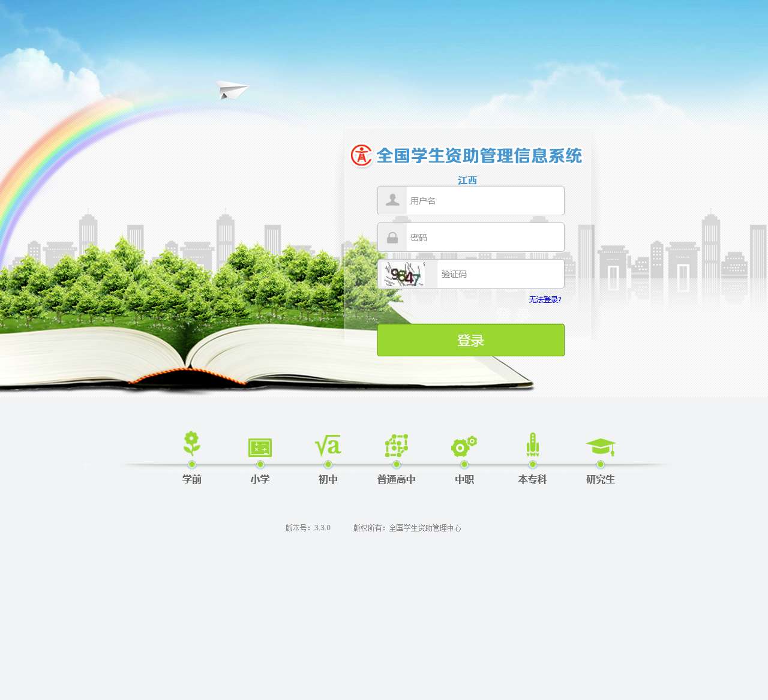Select the gears icon for 中职
This screenshot has height=700, width=768.
pos(463,446)
